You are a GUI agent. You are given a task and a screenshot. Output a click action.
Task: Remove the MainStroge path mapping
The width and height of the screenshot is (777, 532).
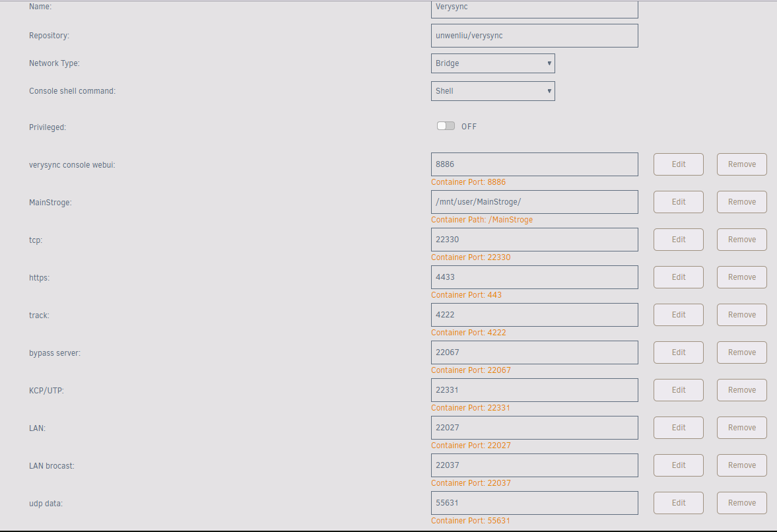coord(741,202)
